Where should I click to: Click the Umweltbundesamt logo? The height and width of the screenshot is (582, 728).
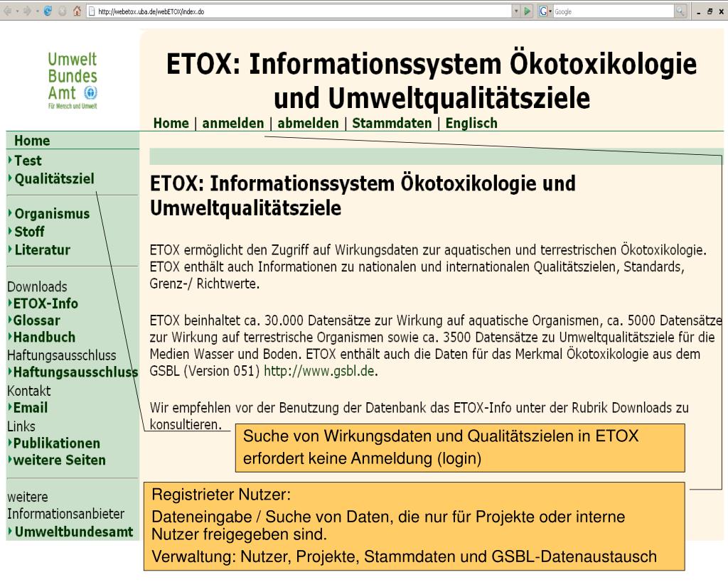[73, 80]
